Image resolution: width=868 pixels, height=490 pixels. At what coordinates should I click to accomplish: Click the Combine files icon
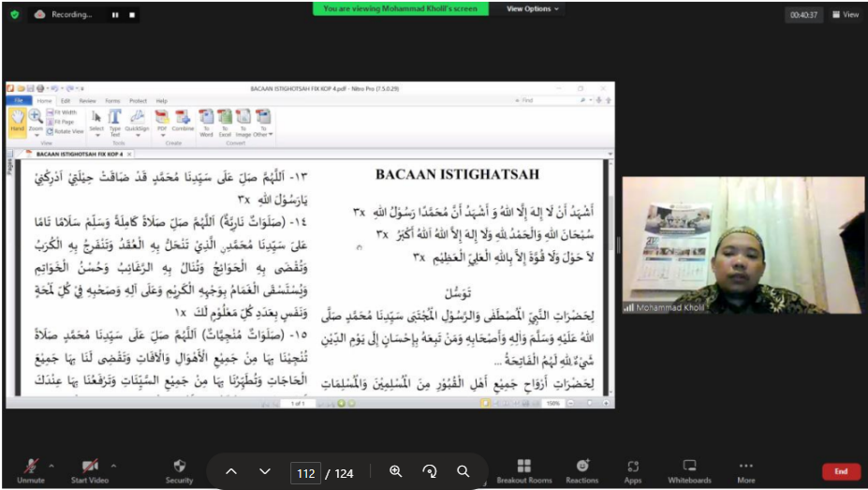click(x=183, y=121)
